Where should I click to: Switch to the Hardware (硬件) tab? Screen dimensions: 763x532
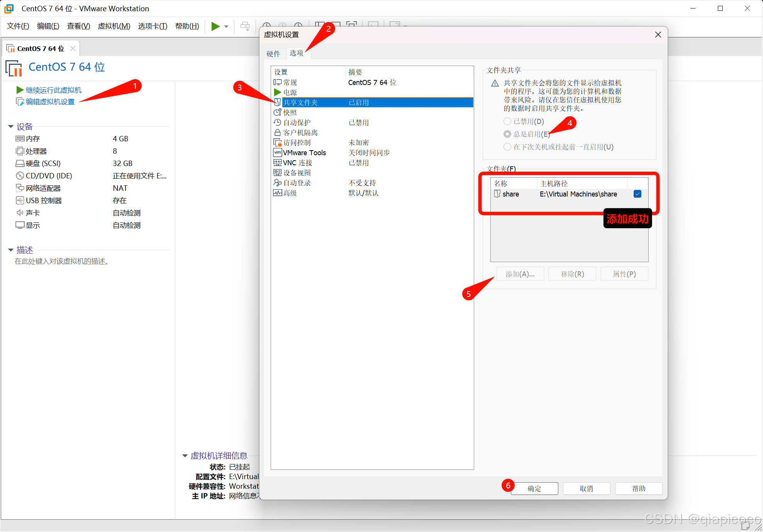pyautogui.click(x=273, y=54)
